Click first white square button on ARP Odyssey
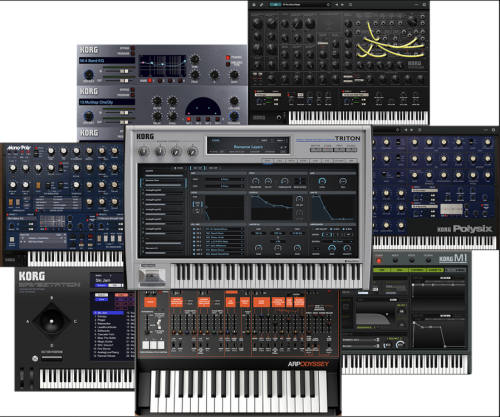 pyautogui.click(x=146, y=345)
